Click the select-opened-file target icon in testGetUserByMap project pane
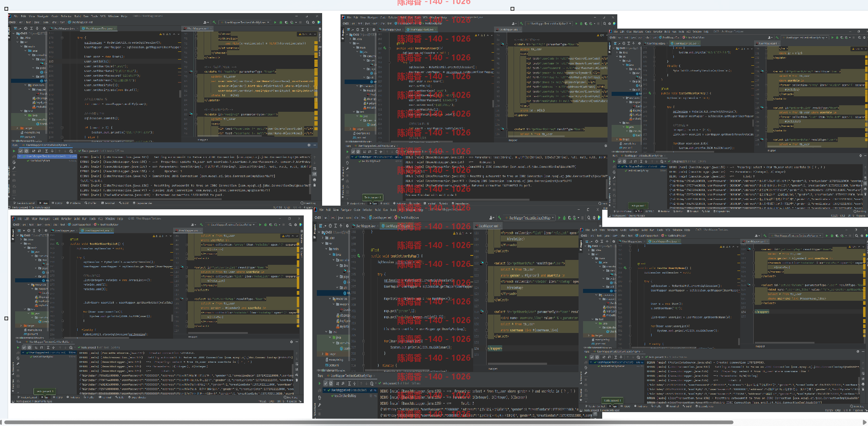This screenshot has height=426, width=868. click(x=330, y=226)
